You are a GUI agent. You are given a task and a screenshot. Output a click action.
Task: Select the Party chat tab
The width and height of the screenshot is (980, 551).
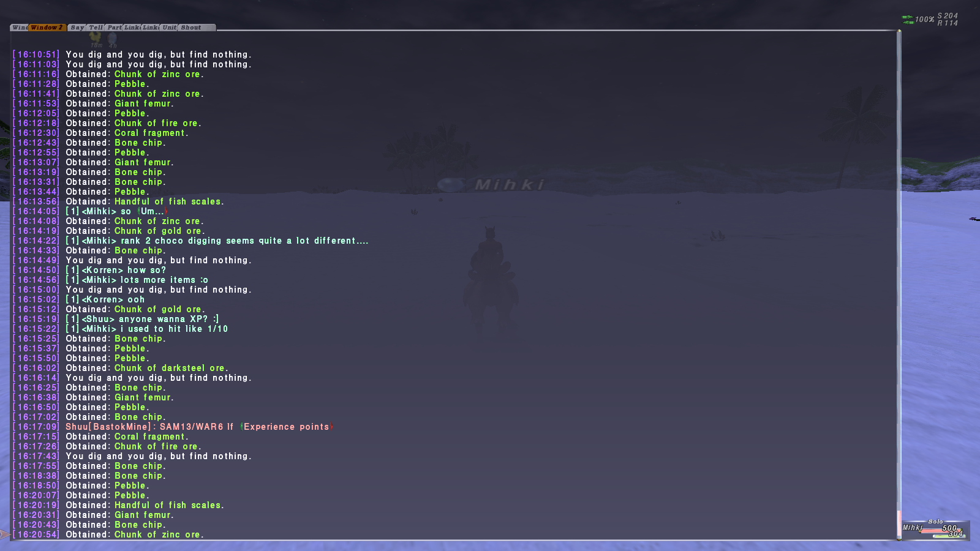(x=114, y=28)
